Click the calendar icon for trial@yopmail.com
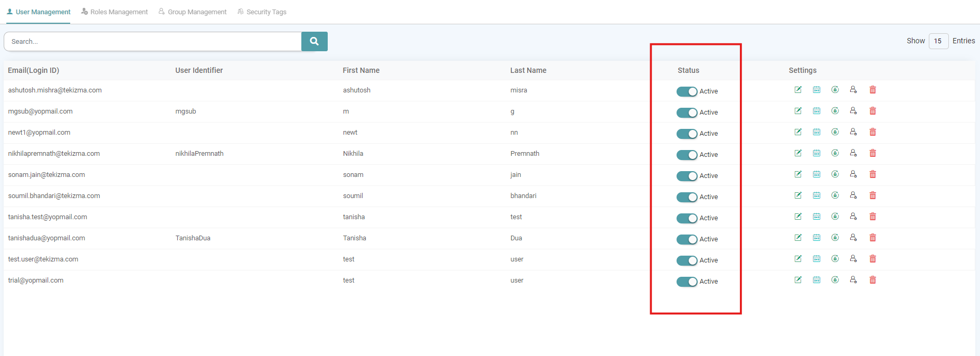The image size is (980, 356). pyautogui.click(x=816, y=280)
